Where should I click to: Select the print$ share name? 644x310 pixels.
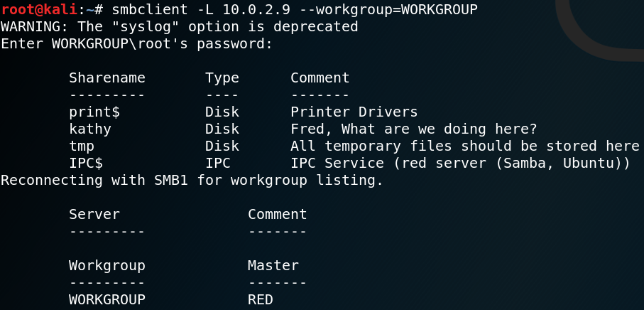click(94, 112)
